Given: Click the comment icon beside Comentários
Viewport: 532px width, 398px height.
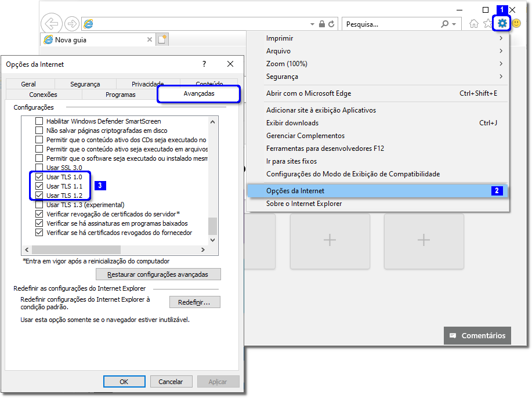Looking at the screenshot, I should click(453, 335).
